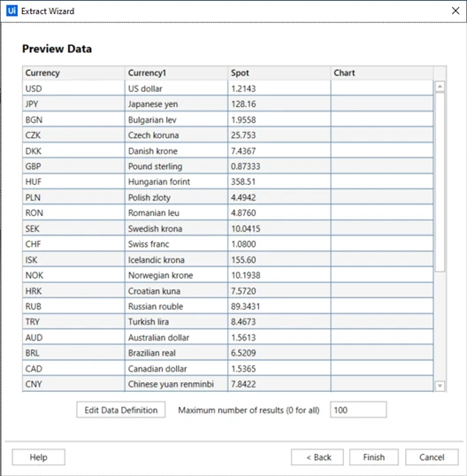Click the Romanian leu cell
The height and width of the screenshot is (476, 467).
[176, 213]
